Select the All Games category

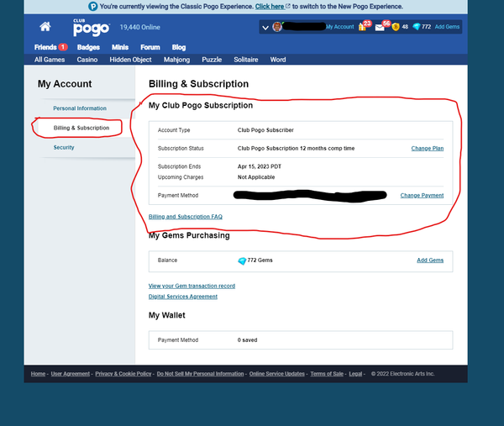[50, 60]
